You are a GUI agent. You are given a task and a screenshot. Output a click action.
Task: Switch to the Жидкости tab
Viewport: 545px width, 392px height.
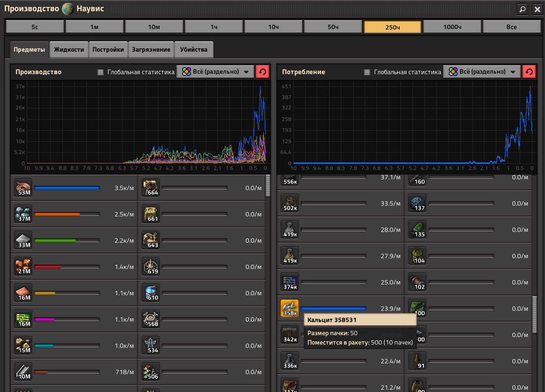[69, 49]
